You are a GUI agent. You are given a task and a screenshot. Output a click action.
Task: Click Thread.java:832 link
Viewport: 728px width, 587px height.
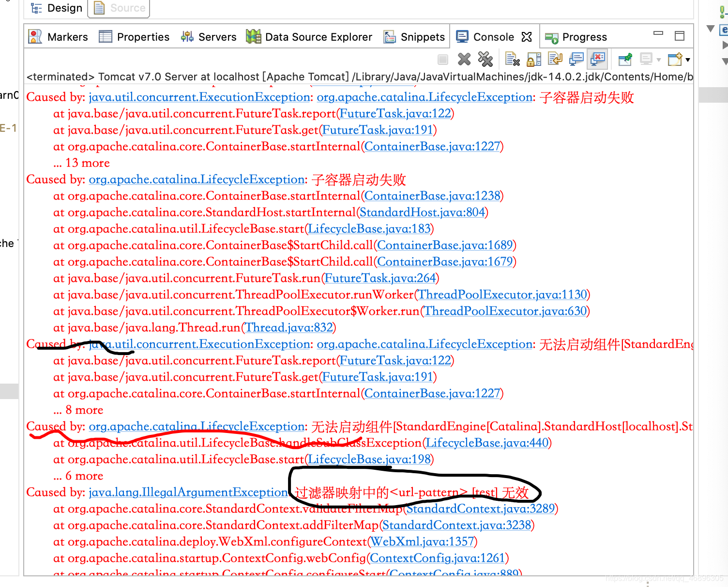pos(289,327)
